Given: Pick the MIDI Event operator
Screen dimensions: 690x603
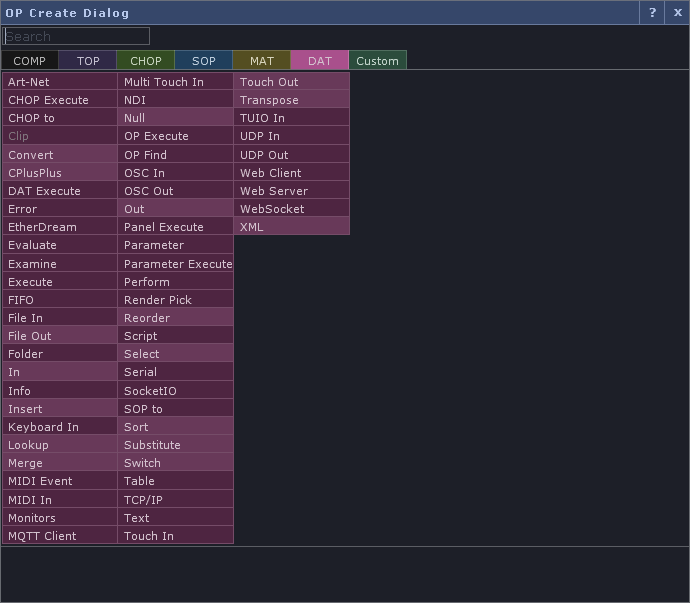Looking at the screenshot, I should [x=60, y=481].
